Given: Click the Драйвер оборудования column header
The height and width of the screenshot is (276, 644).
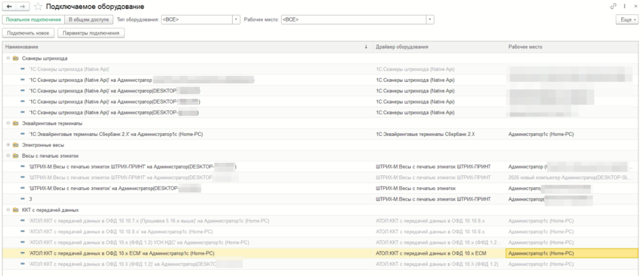Looking at the screenshot, I should click(439, 47).
